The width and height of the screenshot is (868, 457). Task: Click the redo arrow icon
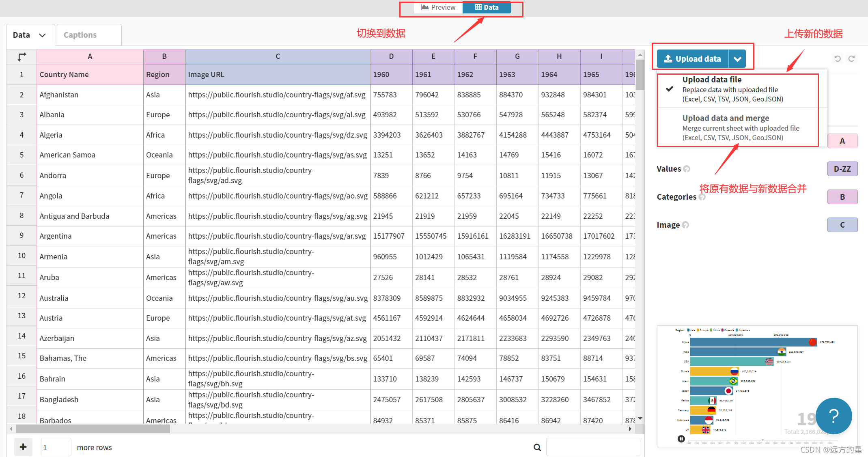point(852,59)
